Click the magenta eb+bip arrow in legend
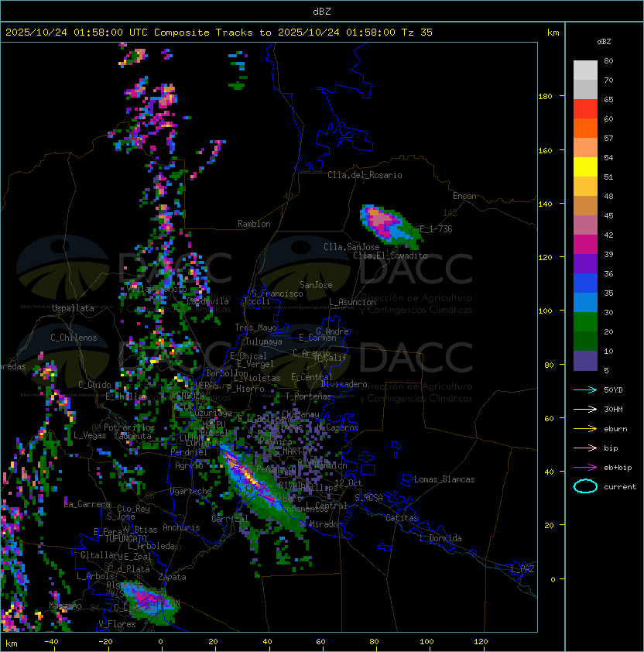 [x=585, y=468]
